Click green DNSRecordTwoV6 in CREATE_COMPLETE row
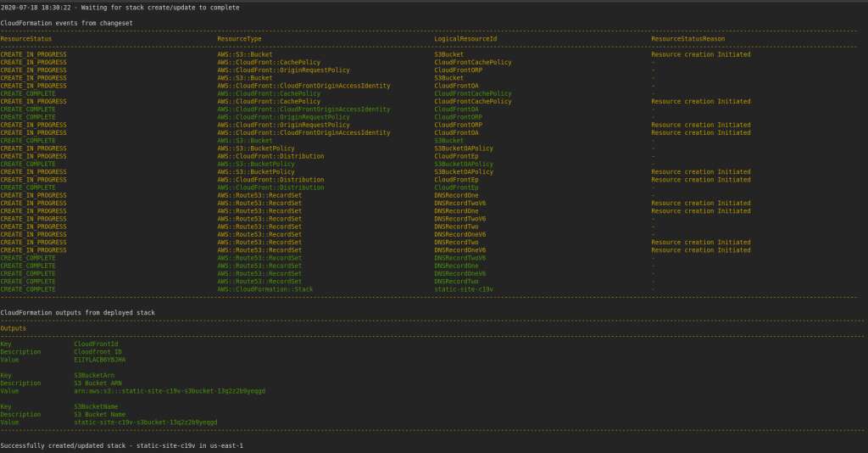 coord(460,258)
